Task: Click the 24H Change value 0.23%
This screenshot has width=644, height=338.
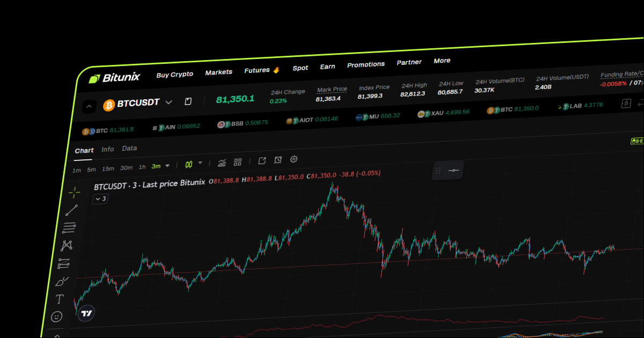Action: 278,101
